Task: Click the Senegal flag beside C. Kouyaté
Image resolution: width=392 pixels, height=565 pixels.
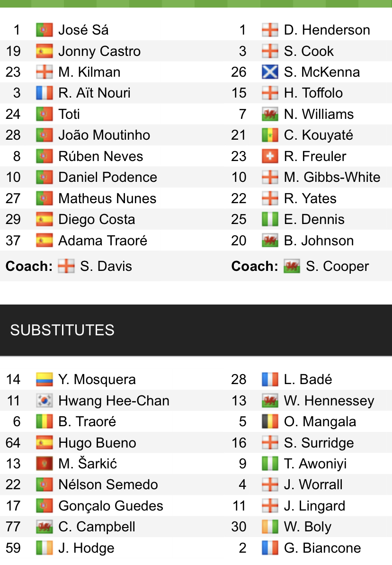Action: point(270,135)
